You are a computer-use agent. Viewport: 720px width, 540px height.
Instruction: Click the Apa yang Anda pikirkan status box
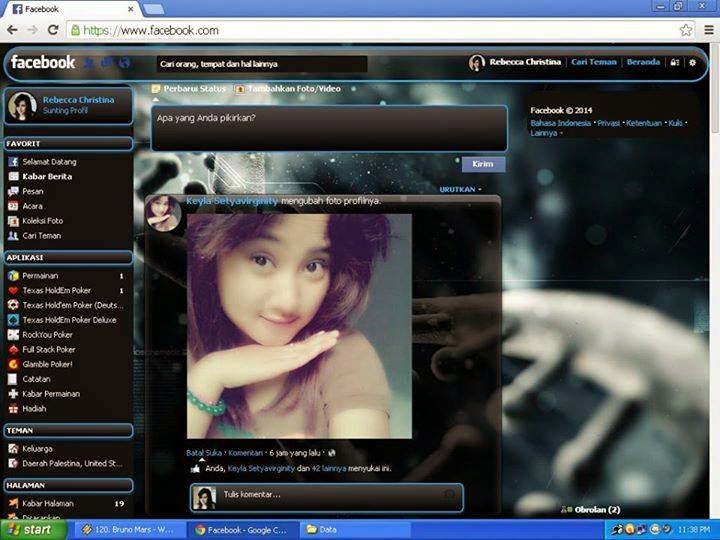pyautogui.click(x=330, y=128)
